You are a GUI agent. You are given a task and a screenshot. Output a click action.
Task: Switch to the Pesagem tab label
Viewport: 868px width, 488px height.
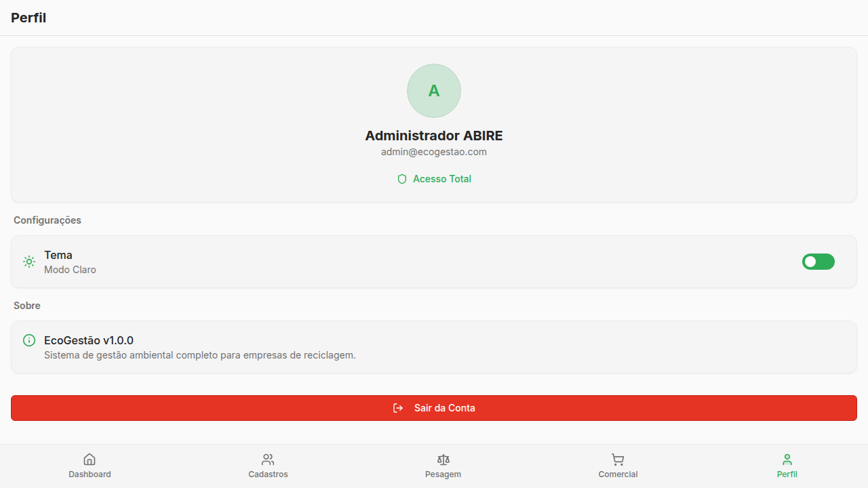point(443,474)
